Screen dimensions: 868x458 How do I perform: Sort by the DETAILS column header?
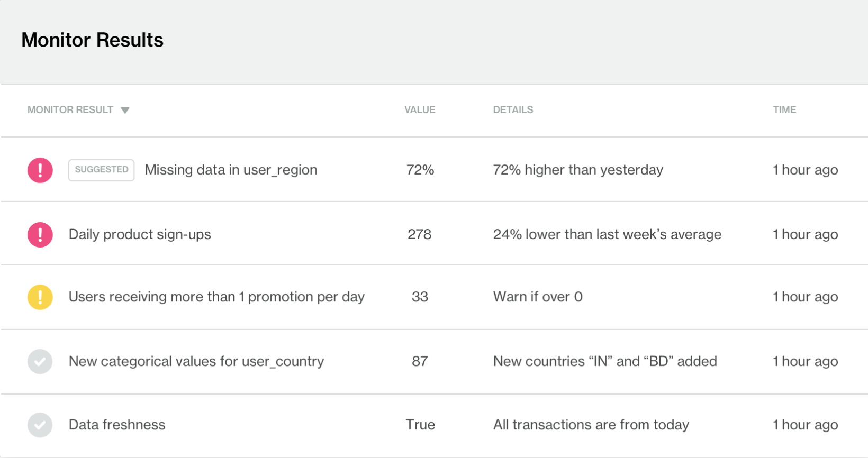[x=513, y=110]
